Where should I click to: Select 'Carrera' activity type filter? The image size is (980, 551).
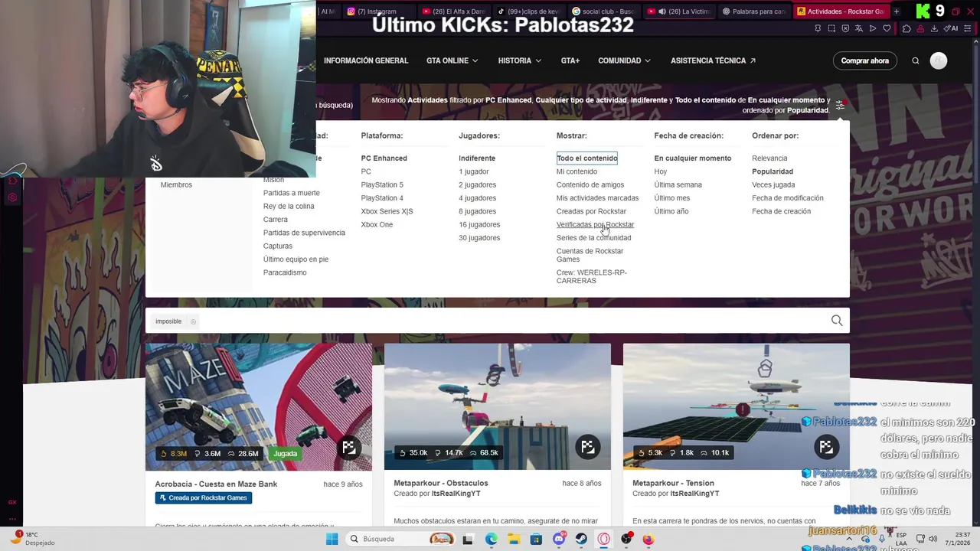(276, 220)
